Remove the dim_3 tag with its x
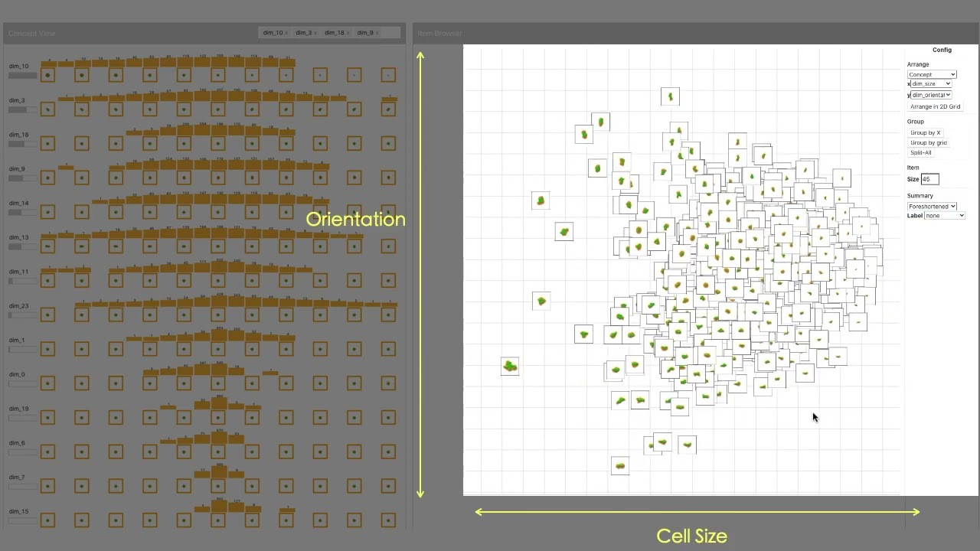This screenshot has width=980, height=551. tap(315, 33)
